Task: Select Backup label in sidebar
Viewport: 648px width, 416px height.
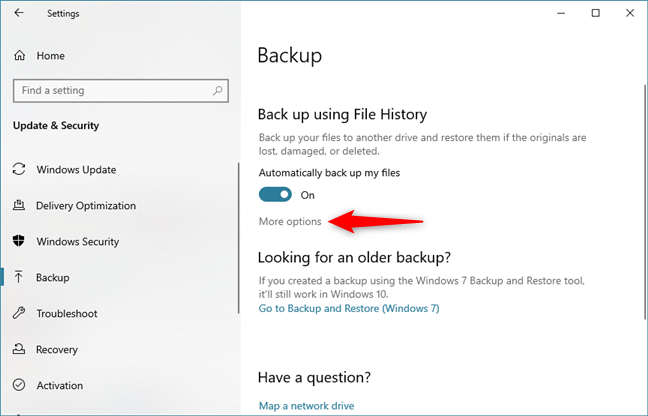Action: coord(52,278)
